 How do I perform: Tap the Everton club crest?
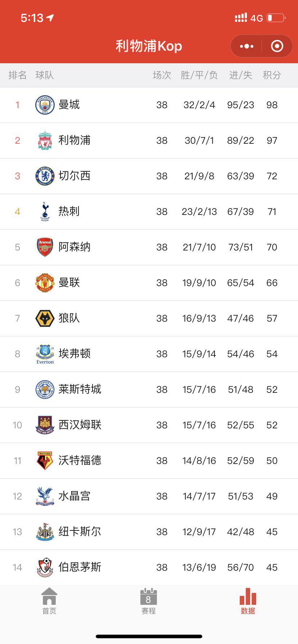[45, 354]
